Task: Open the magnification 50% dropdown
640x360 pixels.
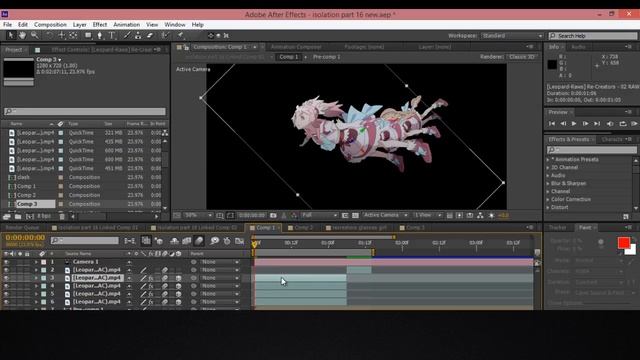Action: (198, 216)
